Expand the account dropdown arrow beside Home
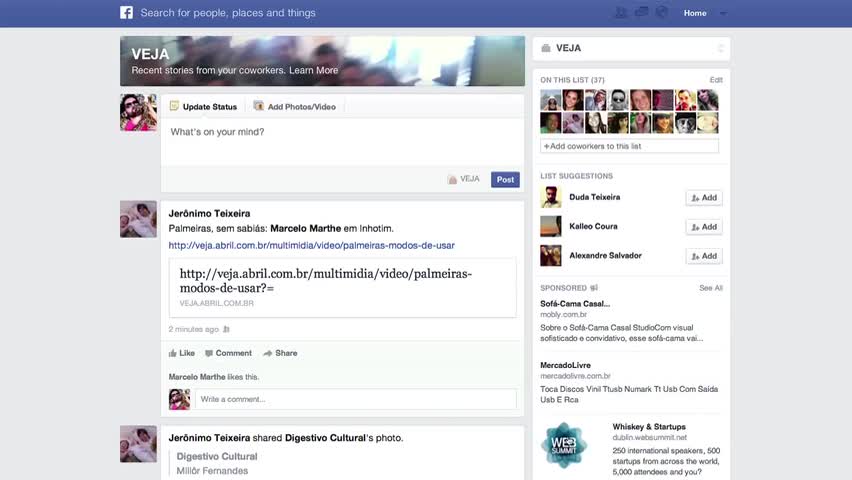852x480 pixels. 723,13
